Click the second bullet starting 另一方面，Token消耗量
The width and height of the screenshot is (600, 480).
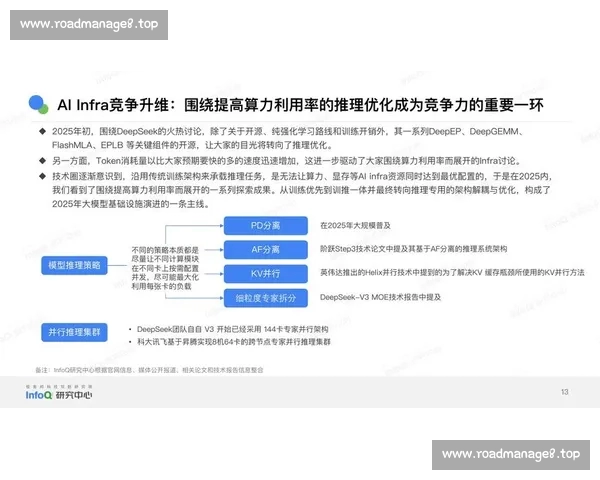(x=287, y=161)
